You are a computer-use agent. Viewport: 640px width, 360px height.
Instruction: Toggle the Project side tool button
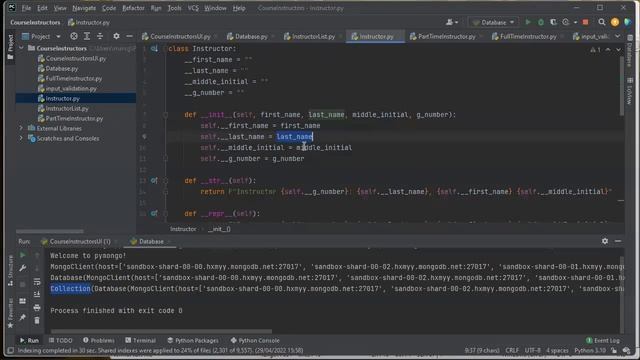pyautogui.click(x=10, y=46)
